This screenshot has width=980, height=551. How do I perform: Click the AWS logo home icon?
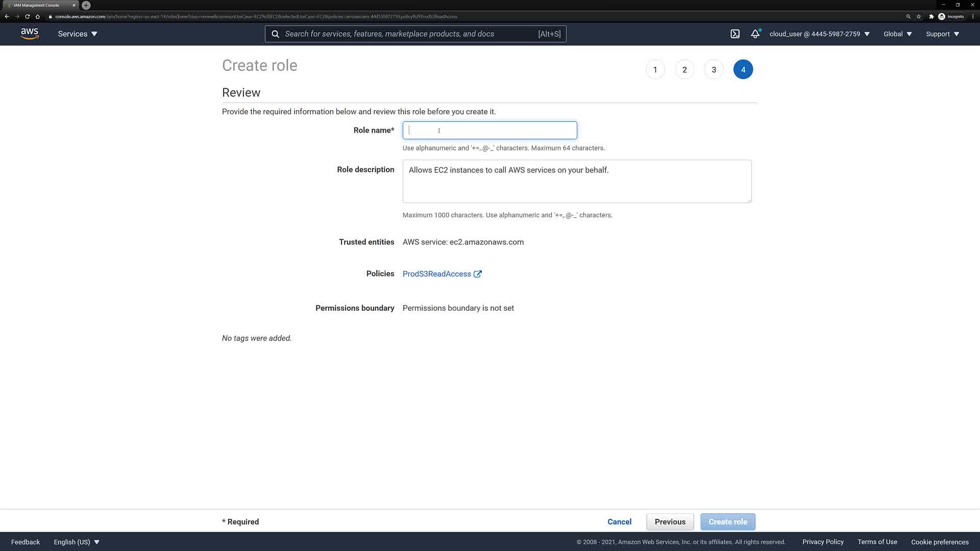30,34
